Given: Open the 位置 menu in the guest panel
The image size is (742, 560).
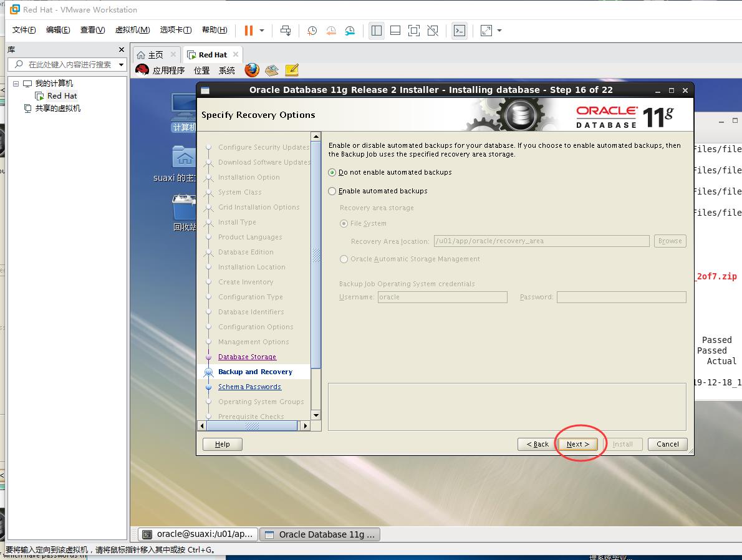Looking at the screenshot, I should tap(201, 70).
